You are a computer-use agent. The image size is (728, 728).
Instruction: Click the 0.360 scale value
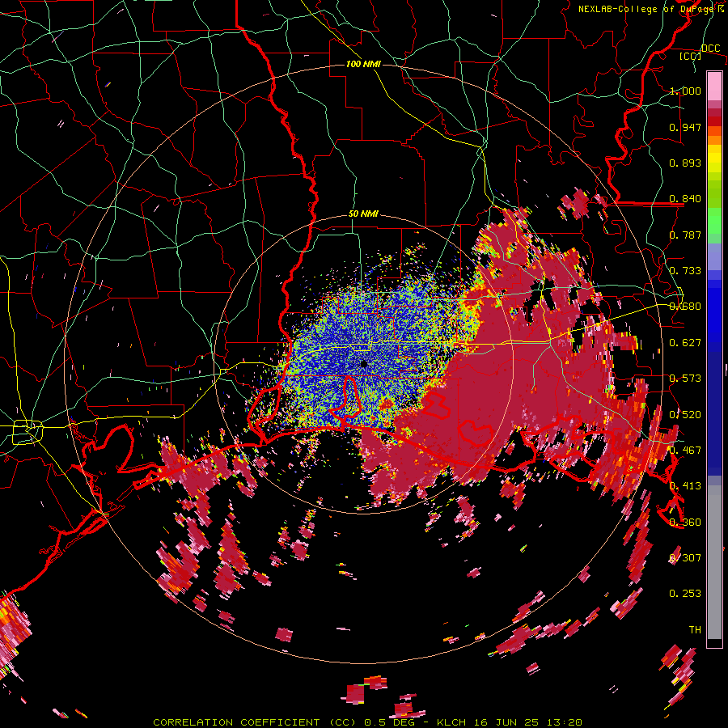685,522
